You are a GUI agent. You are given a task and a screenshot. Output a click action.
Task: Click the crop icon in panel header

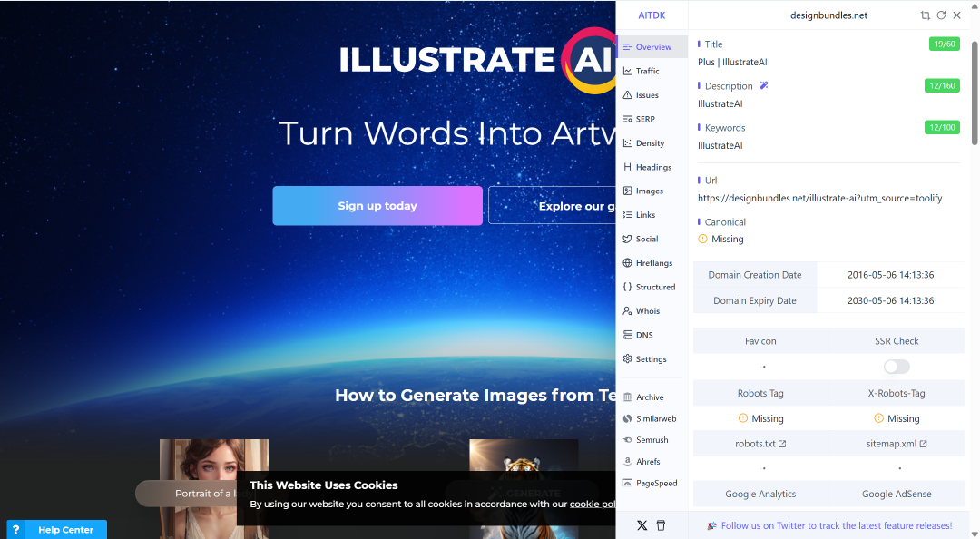pyautogui.click(x=925, y=15)
